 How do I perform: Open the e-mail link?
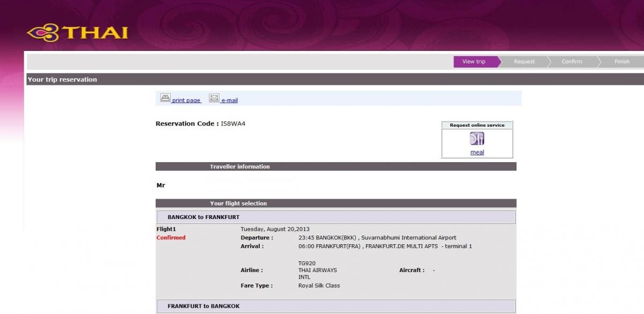point(229,100)
